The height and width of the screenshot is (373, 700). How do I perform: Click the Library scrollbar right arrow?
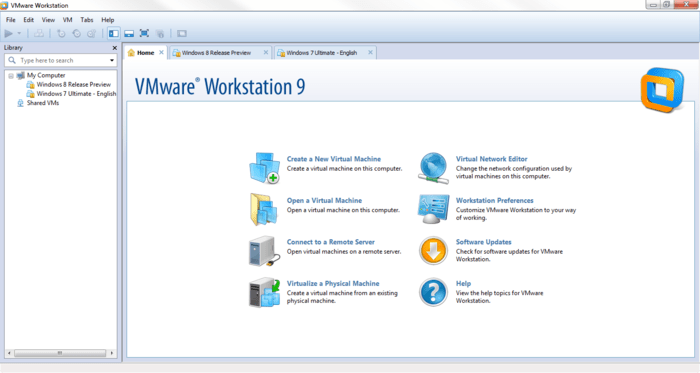pyautogui.click(x=112, y=353)
